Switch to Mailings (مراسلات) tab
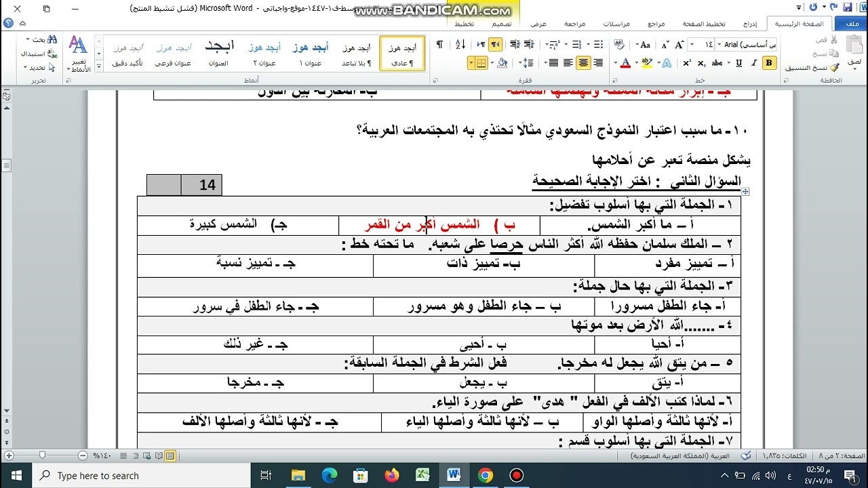The width and height of the screenshot is (868, 488). point(616,24)
